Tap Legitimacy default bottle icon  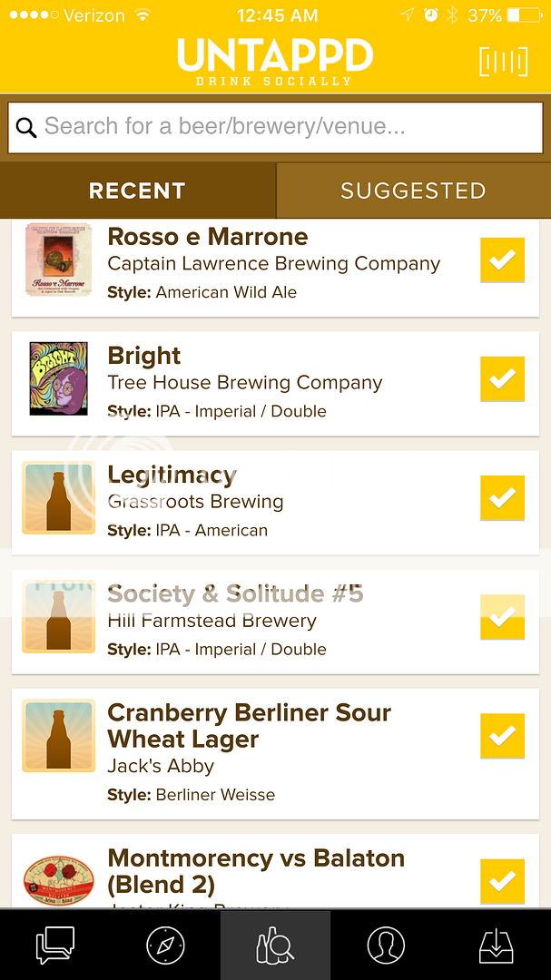pos(58,497)
